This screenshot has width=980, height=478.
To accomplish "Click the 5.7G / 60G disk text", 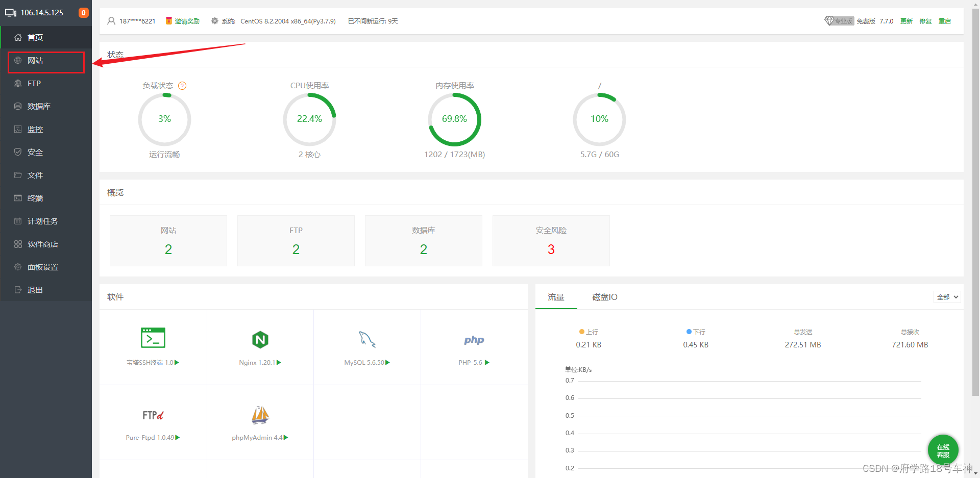I will (599, 154).
